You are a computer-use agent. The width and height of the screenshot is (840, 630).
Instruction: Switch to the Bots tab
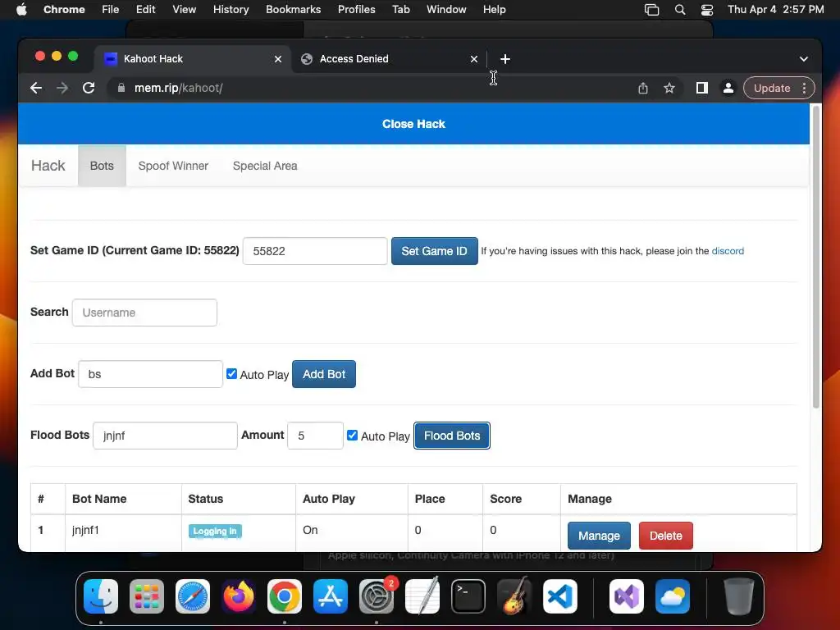(x=102, y=166)
